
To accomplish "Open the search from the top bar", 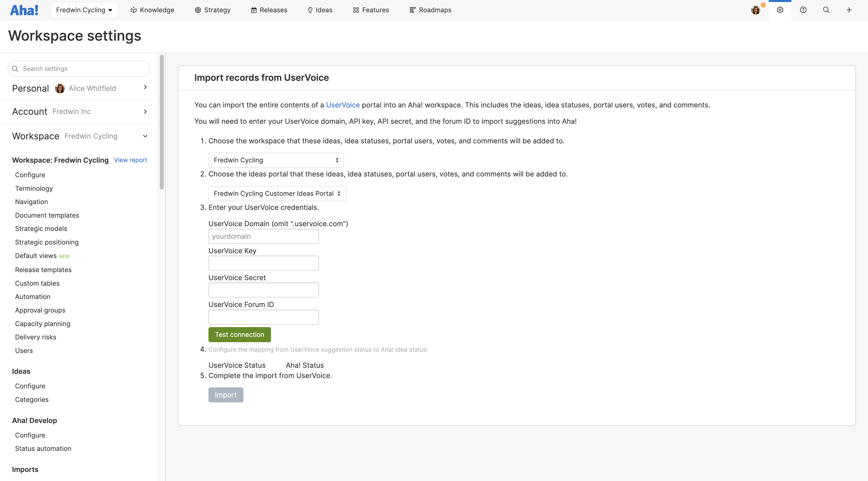I will point(826,10).
